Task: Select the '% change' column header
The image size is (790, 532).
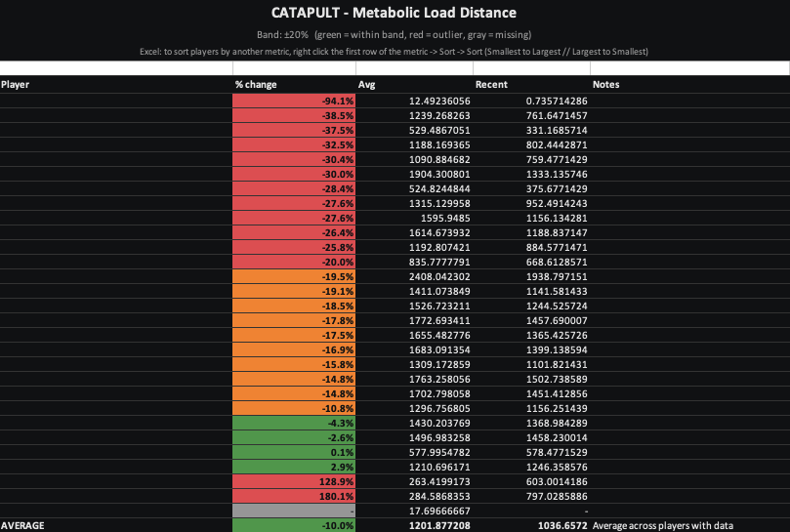Action: pyautogui.click(x=256, y=85)
